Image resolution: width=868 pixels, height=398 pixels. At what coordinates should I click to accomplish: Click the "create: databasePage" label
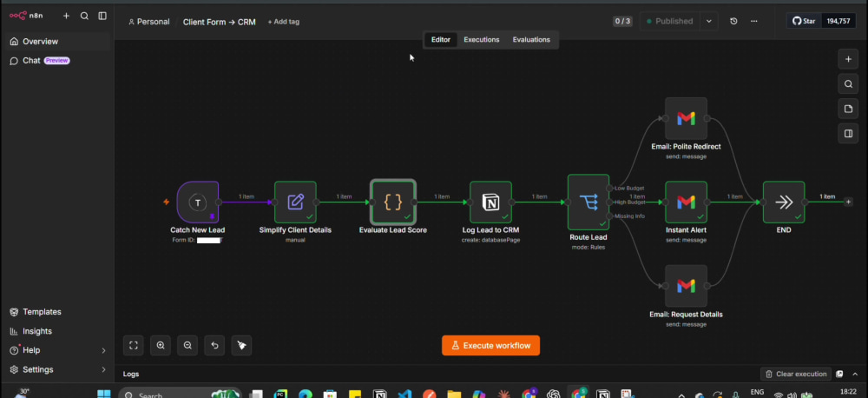pyautogui.click(x=490, y=240)
